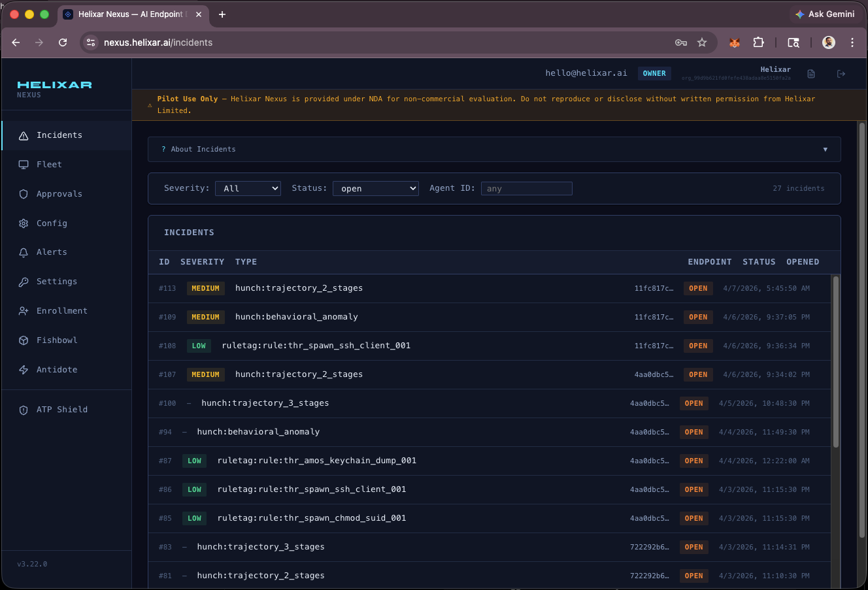Click the Config gear icon
This screenshot has width=868, height=590.
[24, 223]
